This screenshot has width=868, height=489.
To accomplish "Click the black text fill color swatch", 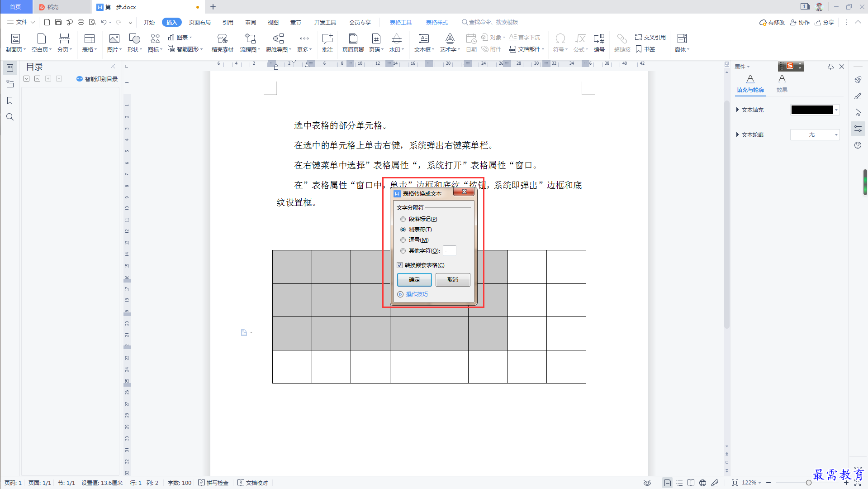I will coord(812,110).
